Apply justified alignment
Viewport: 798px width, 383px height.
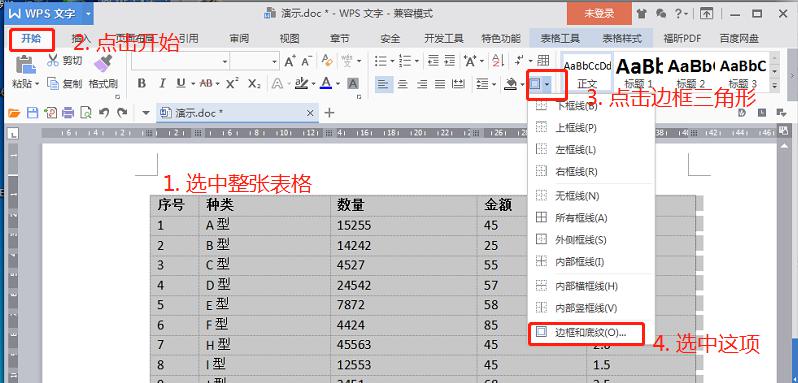coord(440,84)
